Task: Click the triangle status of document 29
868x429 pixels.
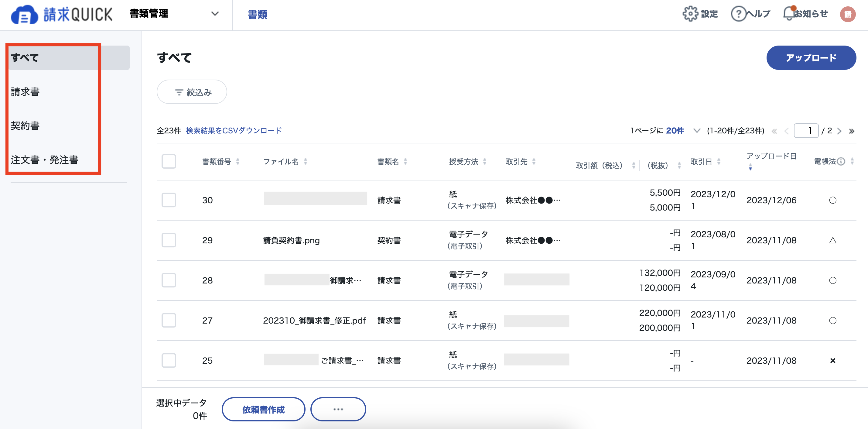Action: (833, 240)
